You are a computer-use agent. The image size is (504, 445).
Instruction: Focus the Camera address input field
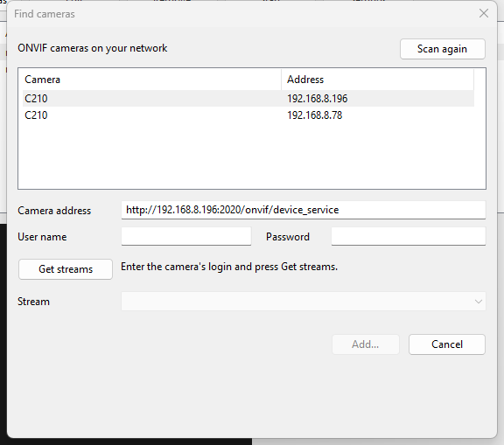point(304,210)
